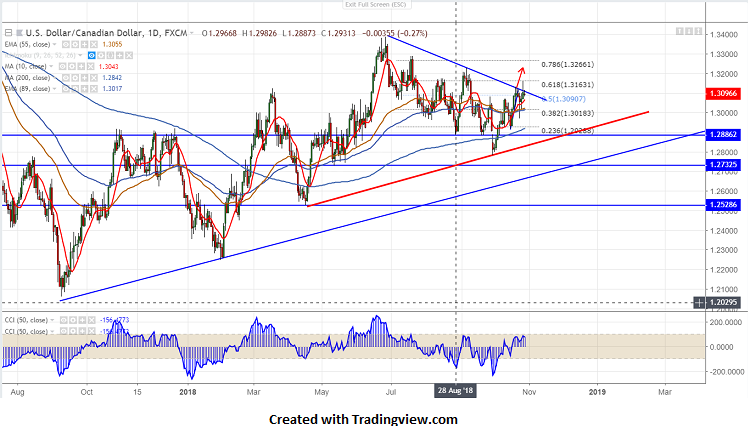Viewport: 748px width, 426px height.
Task: Open first CCI (50, close) dropdown arrow
Action: (52, 320)
